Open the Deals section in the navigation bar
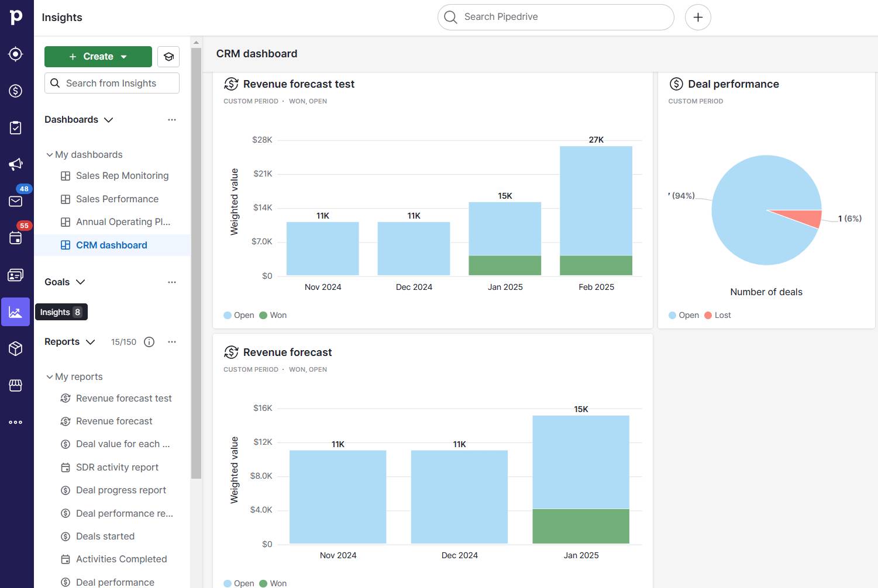This screenshot has width=878, height=588. pyautogui.click(x=16, y=91)
